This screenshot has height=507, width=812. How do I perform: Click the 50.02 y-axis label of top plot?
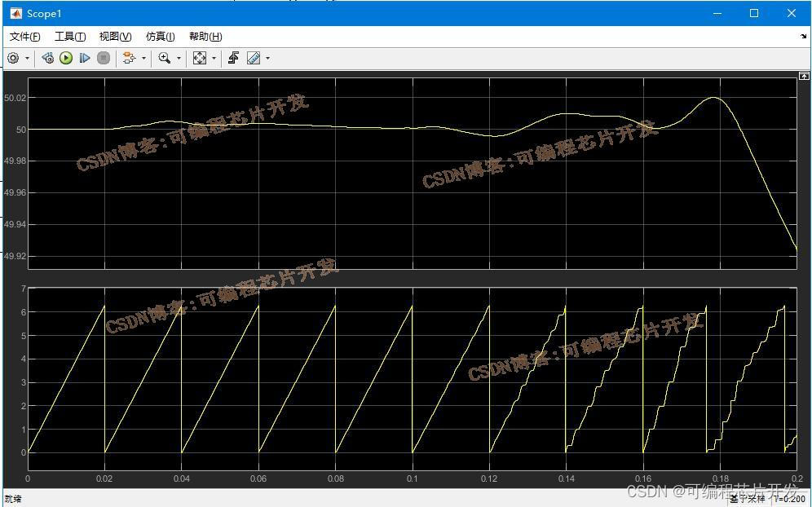click(14, 98)
